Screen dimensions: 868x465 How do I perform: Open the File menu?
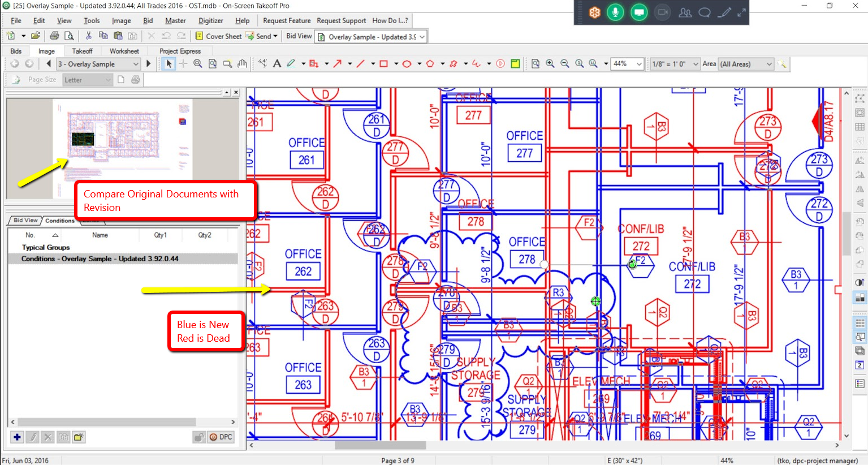pos(16,20)
